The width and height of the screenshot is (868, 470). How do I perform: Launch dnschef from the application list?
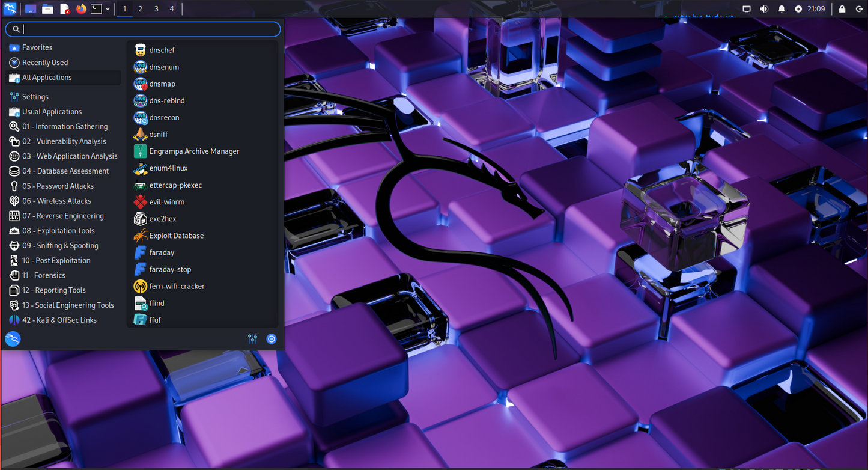tap(202, 50)
